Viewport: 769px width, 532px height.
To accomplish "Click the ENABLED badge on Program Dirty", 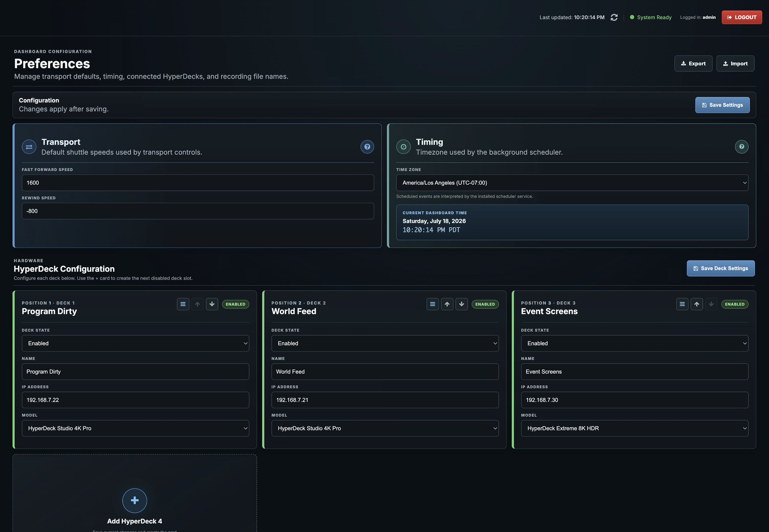I will tap(235, 304).
